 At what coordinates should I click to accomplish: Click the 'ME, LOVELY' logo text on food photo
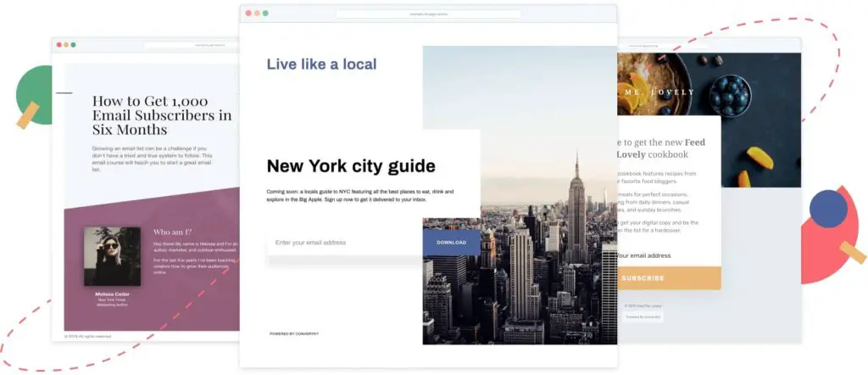tap(659, 92)
